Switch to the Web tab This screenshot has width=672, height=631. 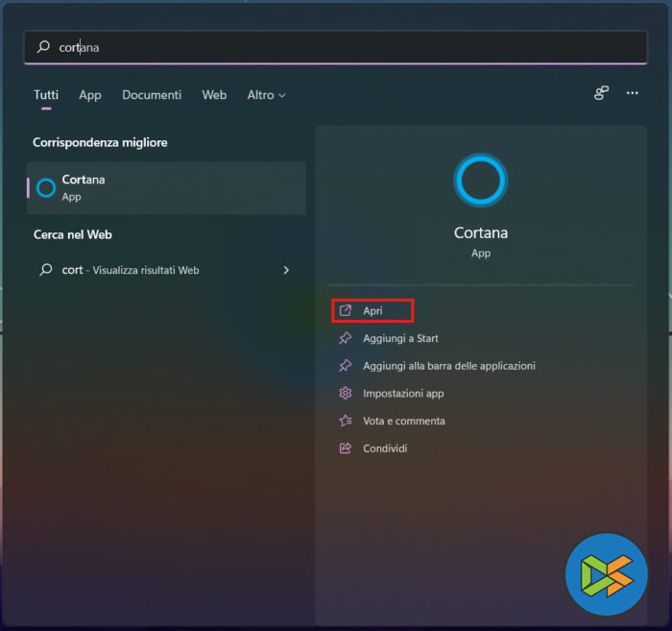point(214,95)
